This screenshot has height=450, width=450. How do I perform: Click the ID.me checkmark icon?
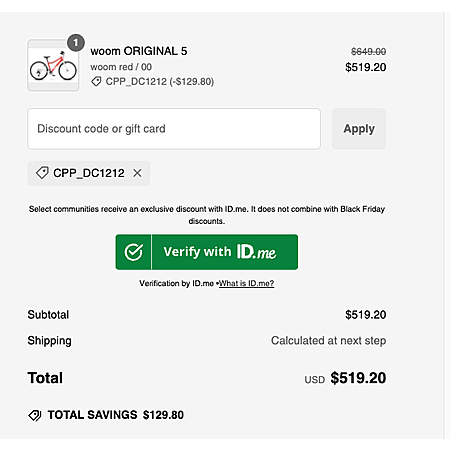tap(134, 252)
